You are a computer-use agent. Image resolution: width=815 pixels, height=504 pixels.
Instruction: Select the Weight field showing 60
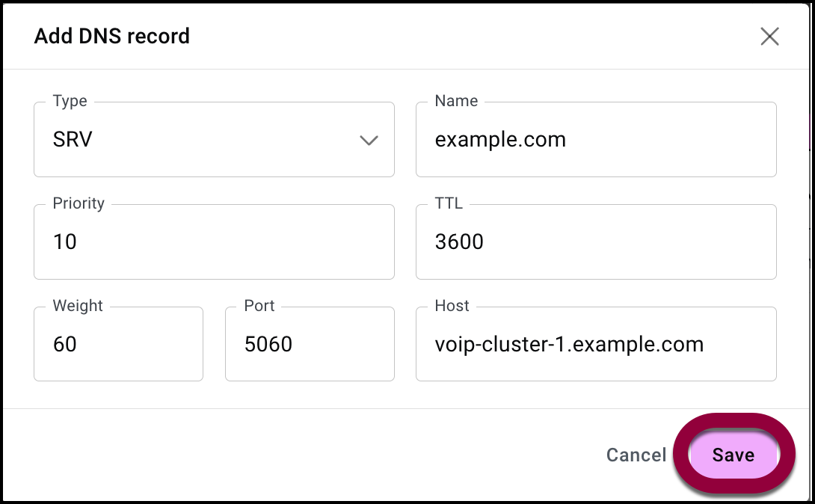coord(118,344)
